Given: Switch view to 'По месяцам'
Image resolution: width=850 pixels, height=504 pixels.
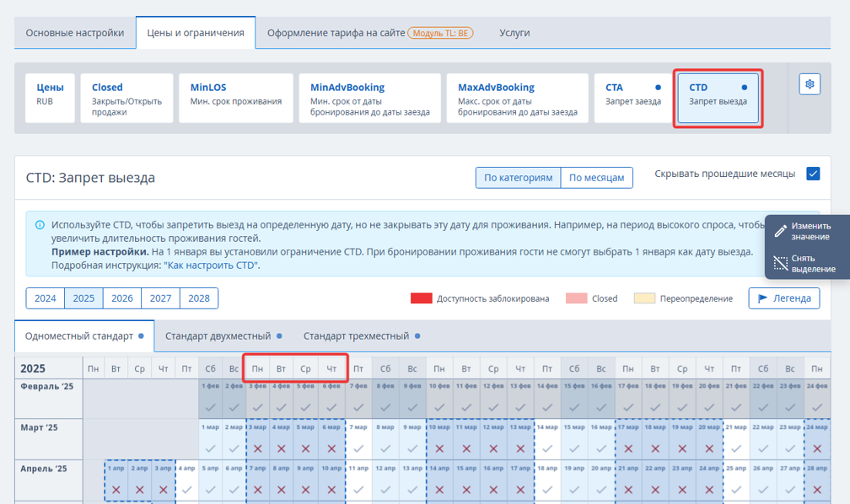Looking at the screenshot, I should click(596, 178).
